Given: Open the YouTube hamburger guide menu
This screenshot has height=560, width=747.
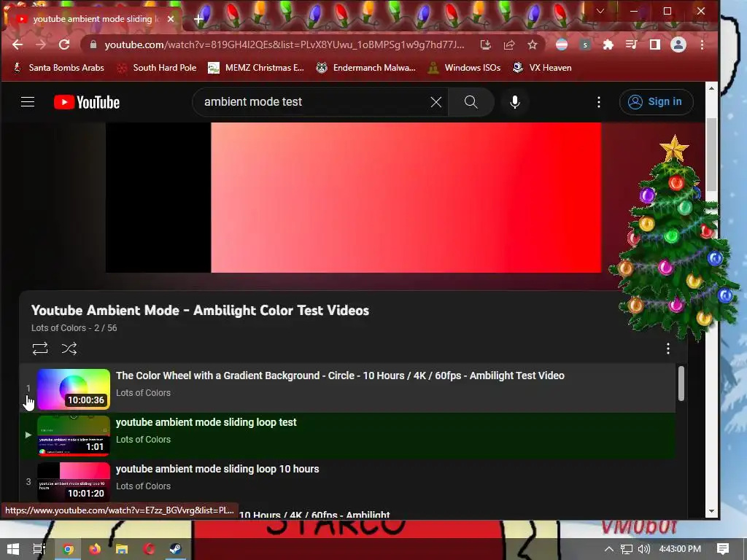Looking at the screenshot, I should click(28, 102).
